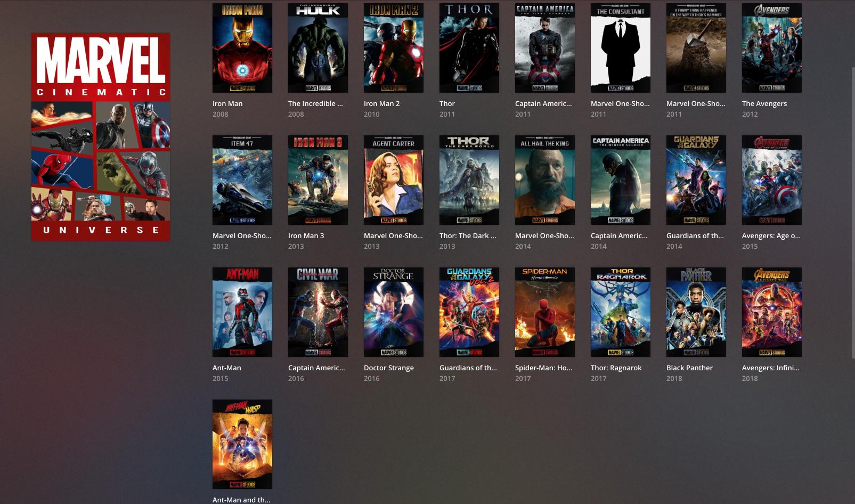The width and height of the screenshot is (855, 504).
Task: Open the Doctor Strange poster
Action: click(x=393, y=312)
